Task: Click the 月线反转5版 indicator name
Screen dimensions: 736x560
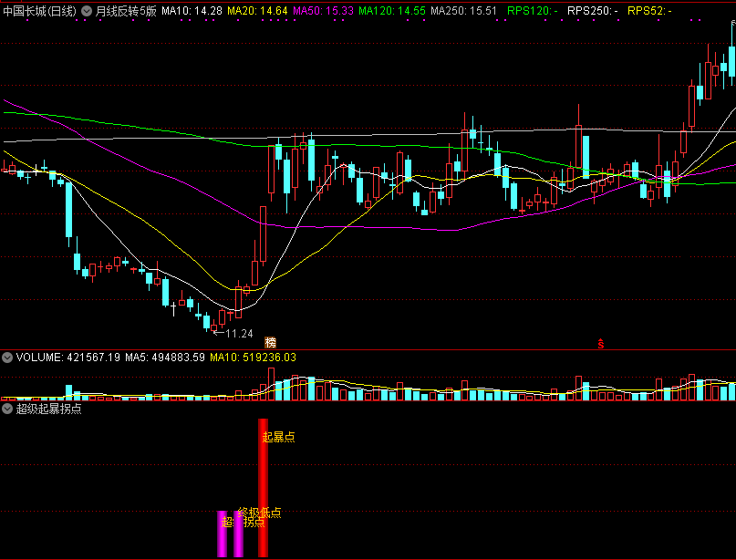Action: (x=126, y=11)
